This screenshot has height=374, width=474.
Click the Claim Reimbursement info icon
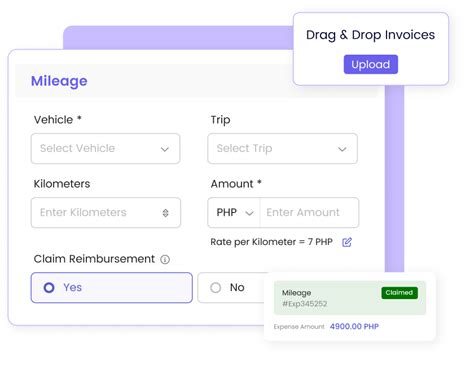[x=165, y=259]
